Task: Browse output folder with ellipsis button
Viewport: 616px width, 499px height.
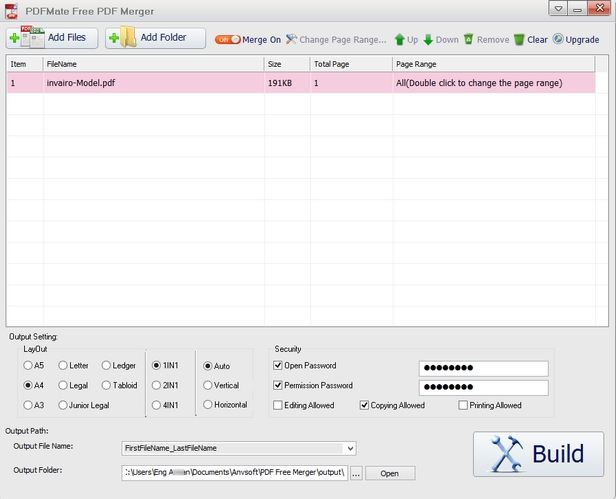Action: click(356, 474)
